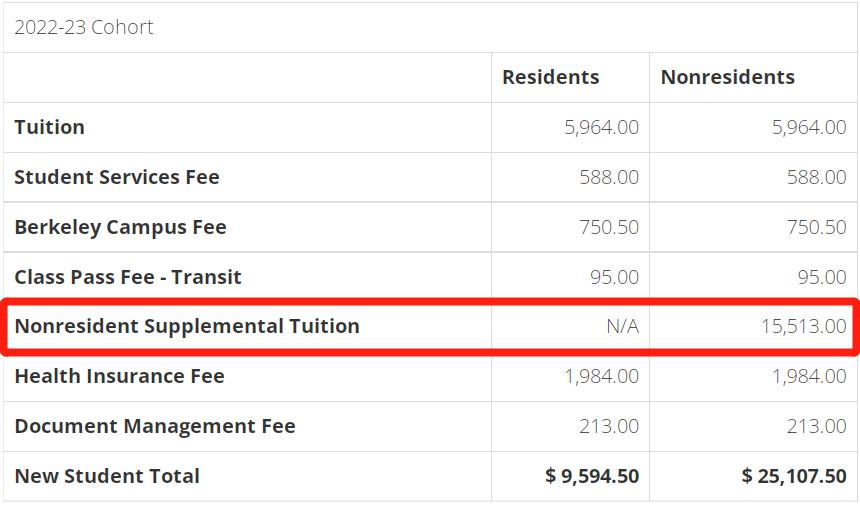Click the 15,513.00 supplemental tuition amount
The height and width of the screenshot is (505, 860).
point(799,326)
